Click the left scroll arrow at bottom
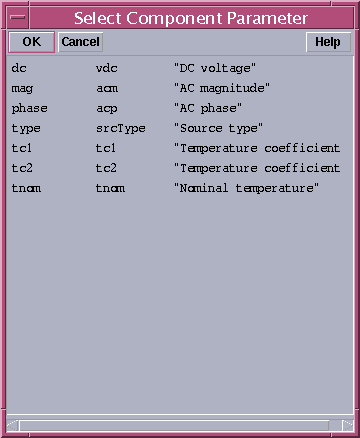Viewport: 360px width, 438px height. coord(13,425)
